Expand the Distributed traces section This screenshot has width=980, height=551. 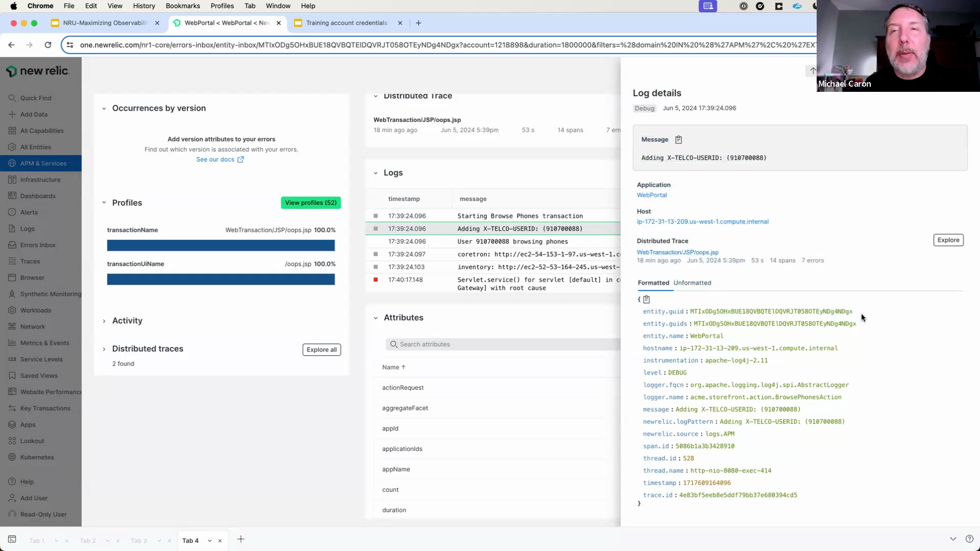click(x=104, y=349)
